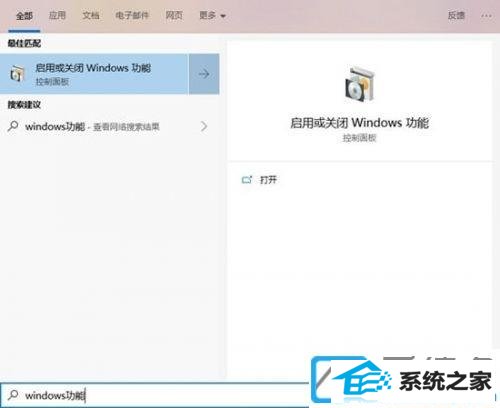Image resolution: width=500 pixels, height=408 pixels.
Task: Click the preview title 启用或关闭 Windows 功能
Action: tap(359, 123)
